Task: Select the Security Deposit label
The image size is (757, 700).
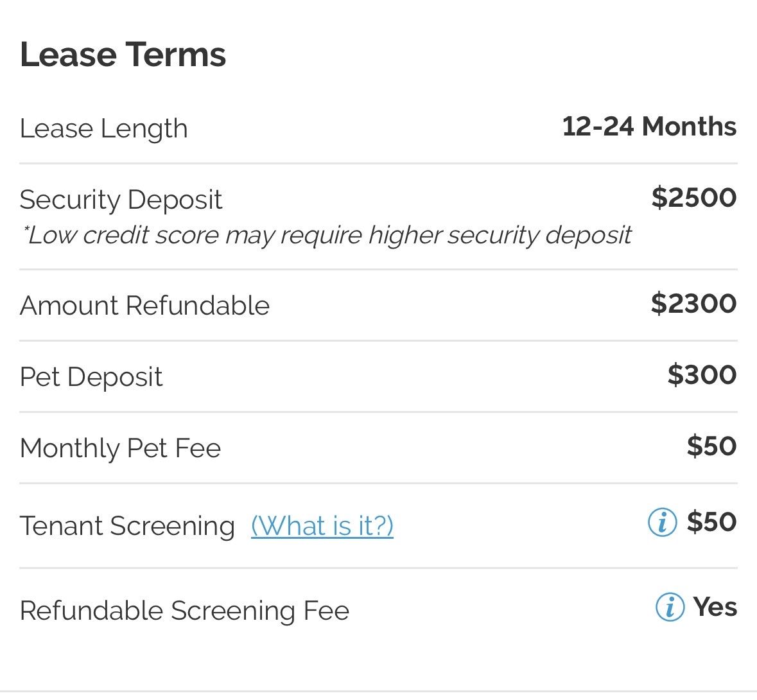Action: [121, 200]
